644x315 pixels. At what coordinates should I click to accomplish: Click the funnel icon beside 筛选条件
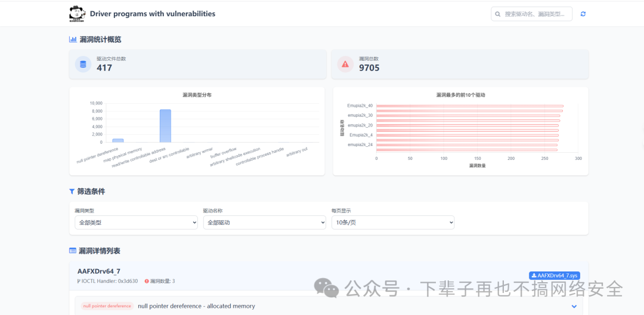(x=72, y=191)
